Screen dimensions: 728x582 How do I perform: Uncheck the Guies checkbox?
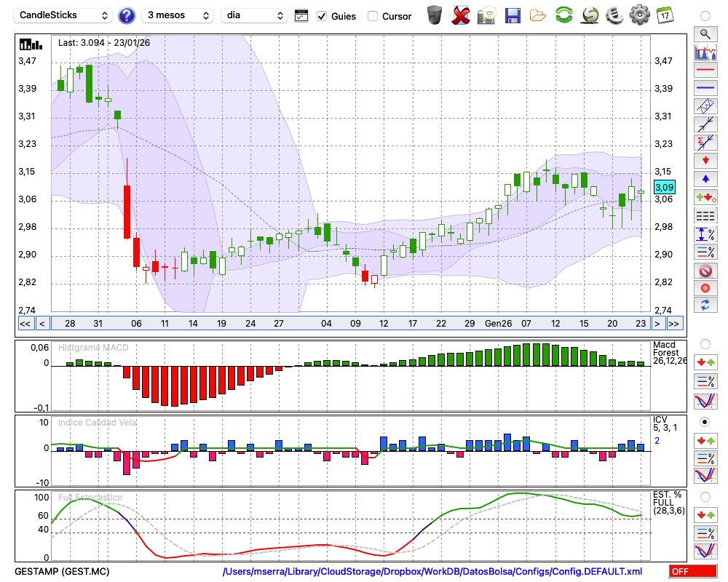click(321, 16)
